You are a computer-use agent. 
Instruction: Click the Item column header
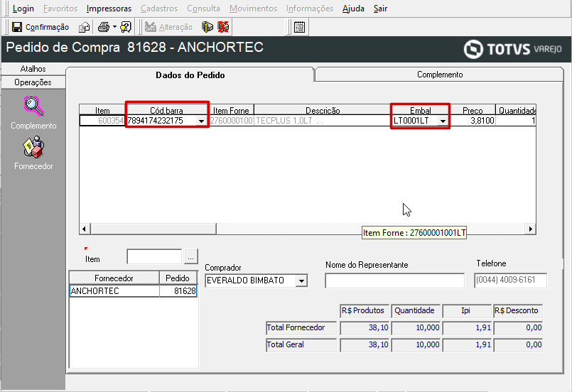pyautogui.click(x=102, y=110)
